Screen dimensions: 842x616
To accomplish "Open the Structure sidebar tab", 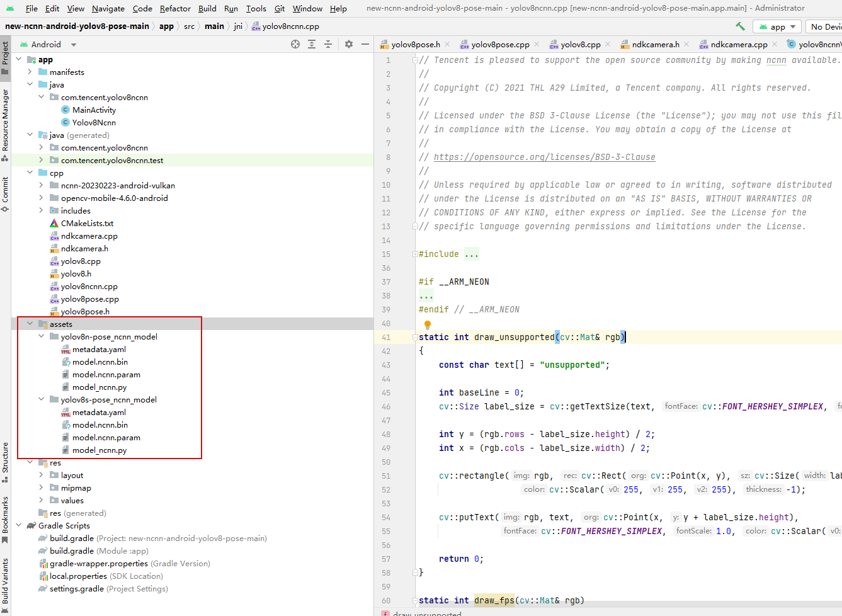I will (x=5, y=462).
